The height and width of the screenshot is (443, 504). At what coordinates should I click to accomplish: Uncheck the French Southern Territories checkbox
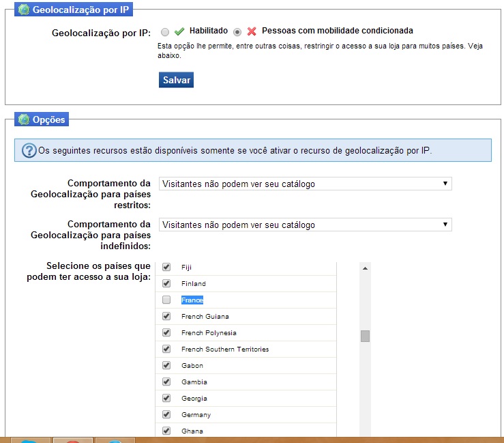(166, 349)
